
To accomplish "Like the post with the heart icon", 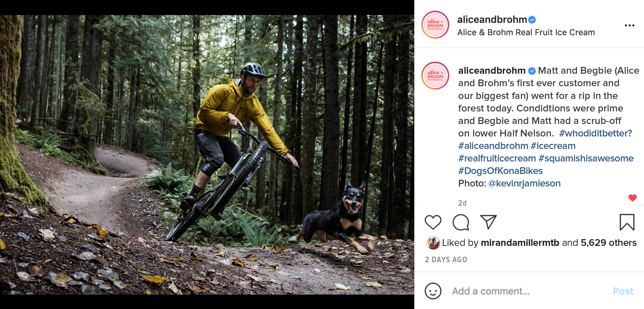I will 433,222.
